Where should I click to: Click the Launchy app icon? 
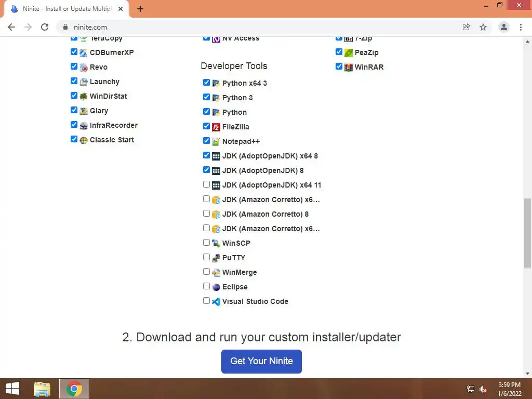pos(84,82)
